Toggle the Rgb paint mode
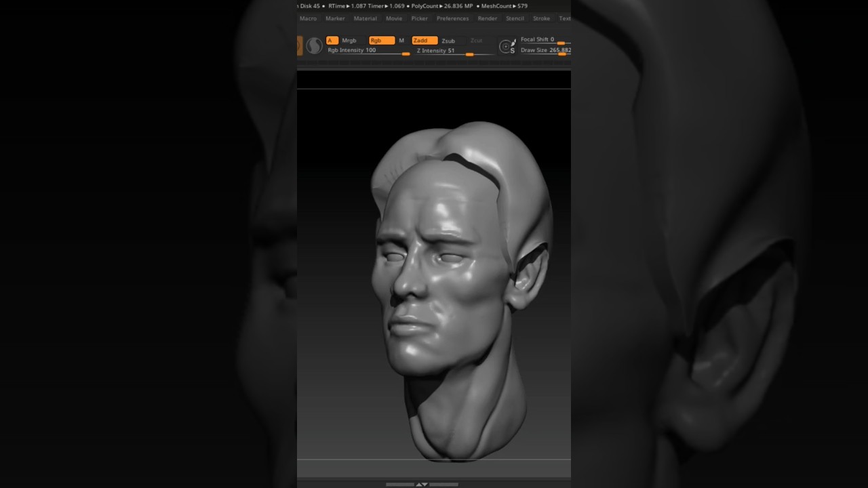The width and height of the screenshot is (868, 488). tap(381, 41)
